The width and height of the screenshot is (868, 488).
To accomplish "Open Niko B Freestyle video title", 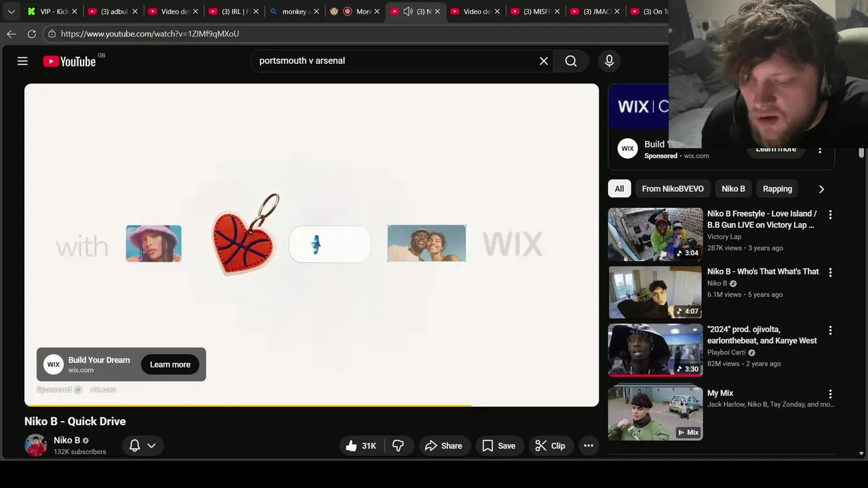I will pyautogui.click(x=762, y=219).
